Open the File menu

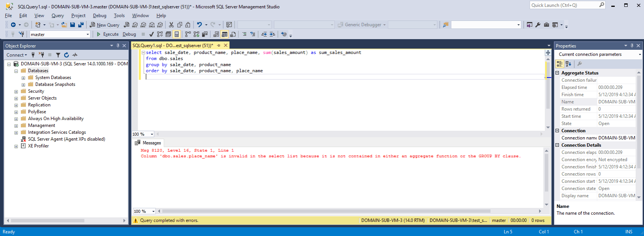point(8,16)
